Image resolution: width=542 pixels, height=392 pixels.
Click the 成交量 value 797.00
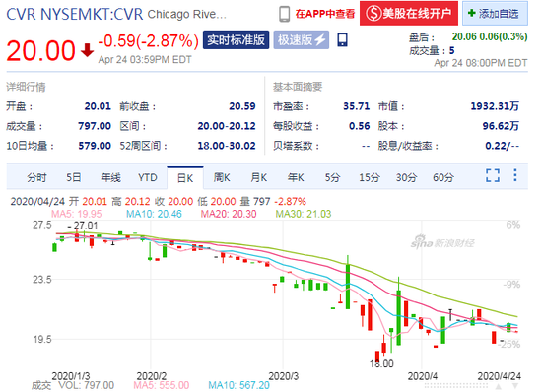pos(95,126)
